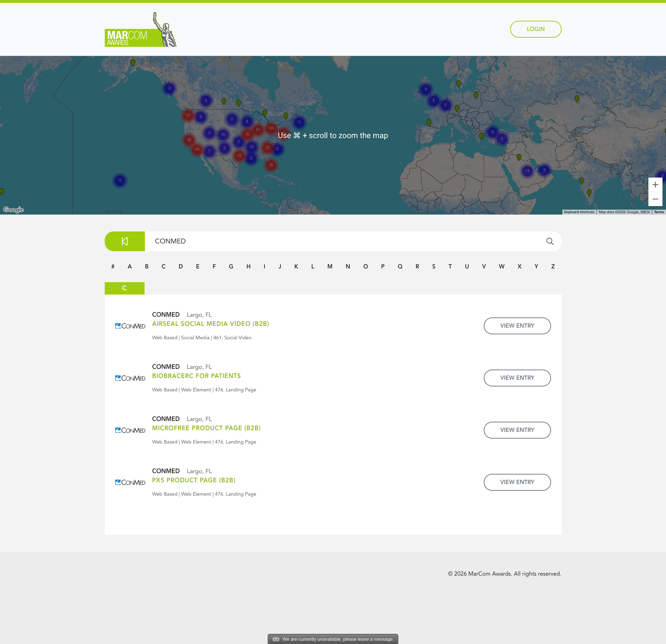The width and height of the screenshot is (666, 644).
Task: Click the MarCom Awards logo
Action: [x=140, y=30]
